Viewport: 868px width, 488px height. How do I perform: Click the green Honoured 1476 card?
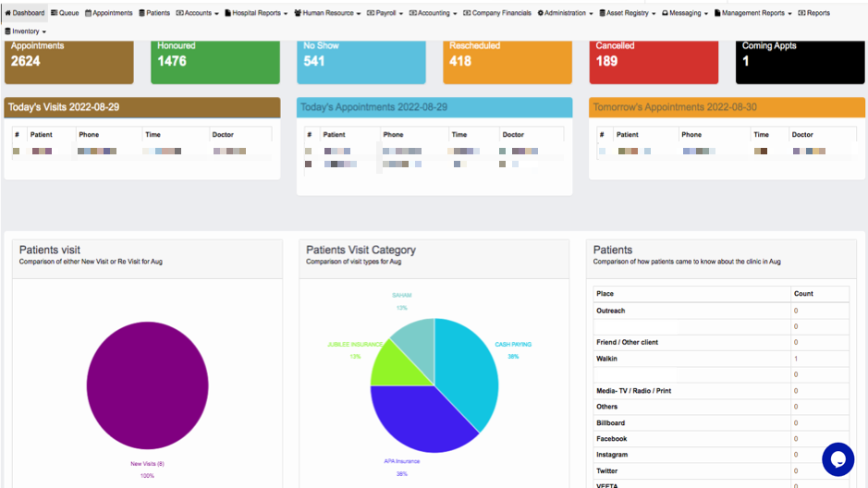[215, 61]
